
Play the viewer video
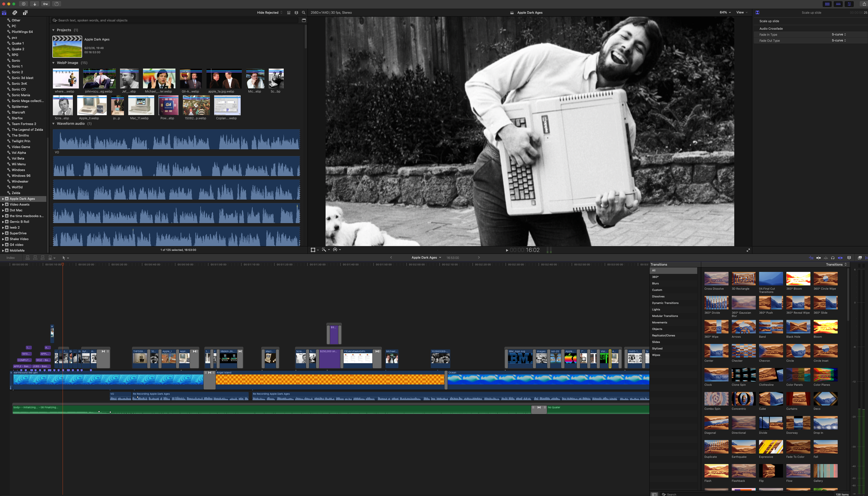(x=507, y=250)
